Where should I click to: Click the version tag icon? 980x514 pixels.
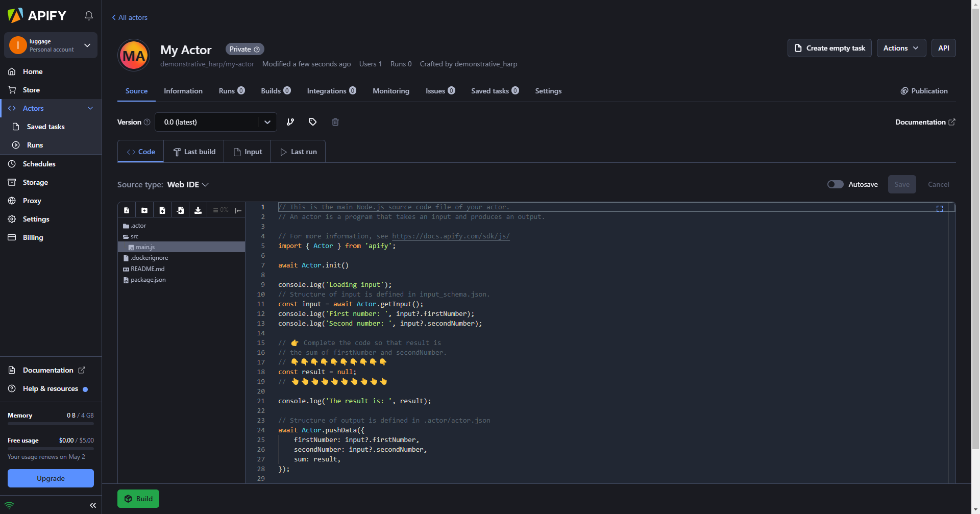coord(313,122)
